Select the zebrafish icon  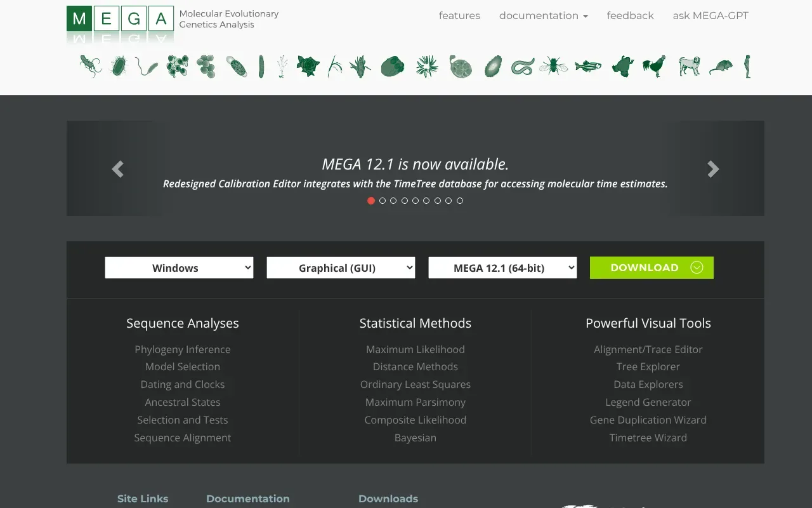(x=587, y=66)
